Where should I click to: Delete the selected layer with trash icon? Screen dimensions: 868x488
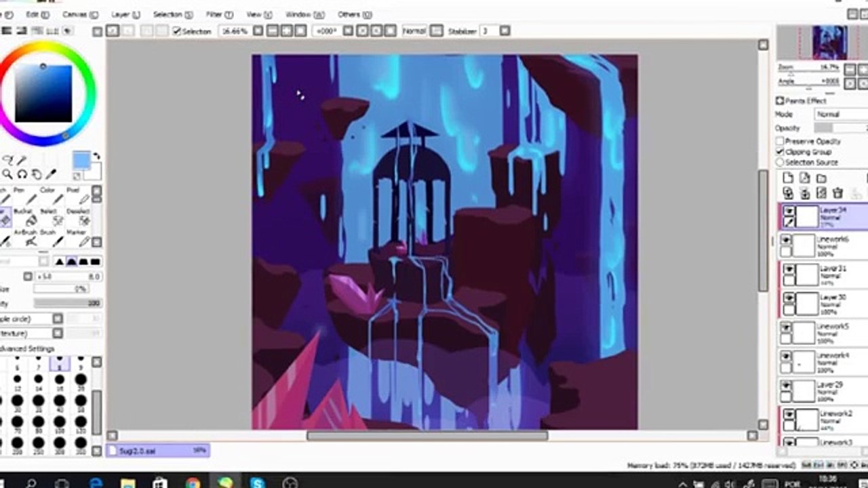click(x=838, y=194)
